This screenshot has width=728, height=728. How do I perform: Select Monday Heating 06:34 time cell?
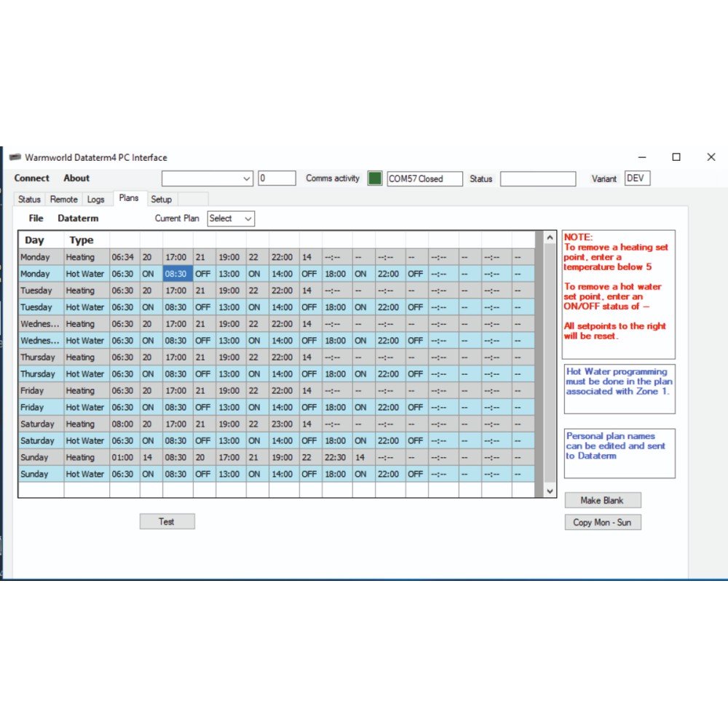coord(124,257)
